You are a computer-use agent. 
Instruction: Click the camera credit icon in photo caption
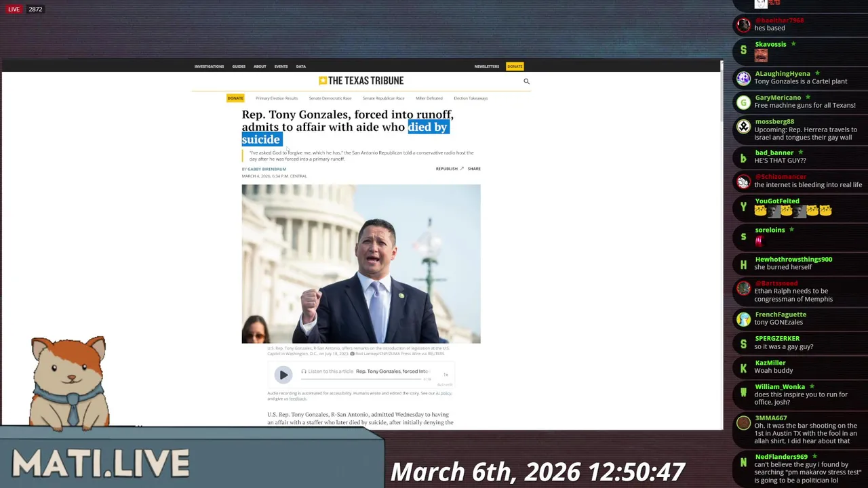[x=352, y=354]
